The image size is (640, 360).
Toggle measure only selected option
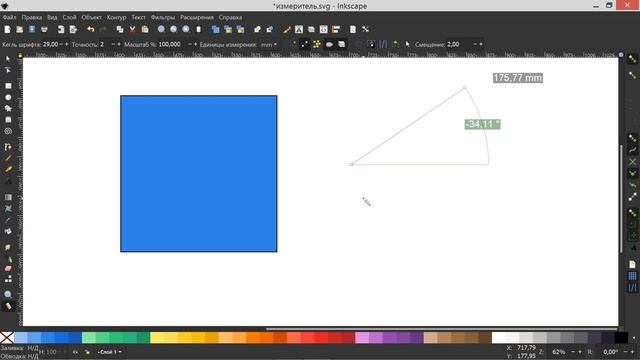[x=293, y=44]
